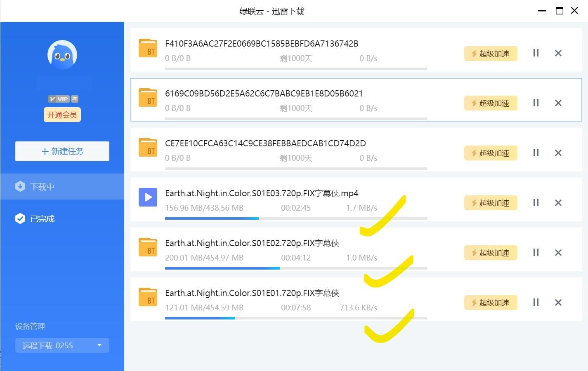Open the 开通会员 membership button

(62, 115)
